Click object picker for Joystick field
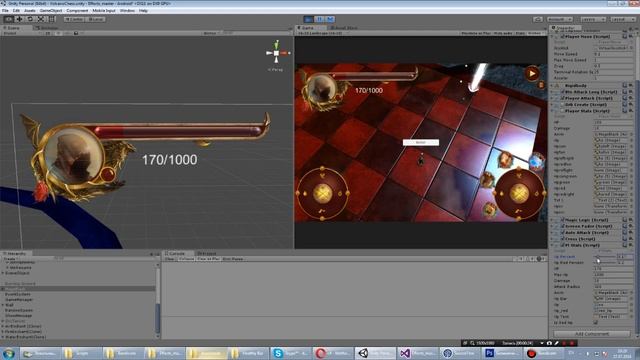The height and width of the screenshot is (360, 640). [x=631, y=48]
